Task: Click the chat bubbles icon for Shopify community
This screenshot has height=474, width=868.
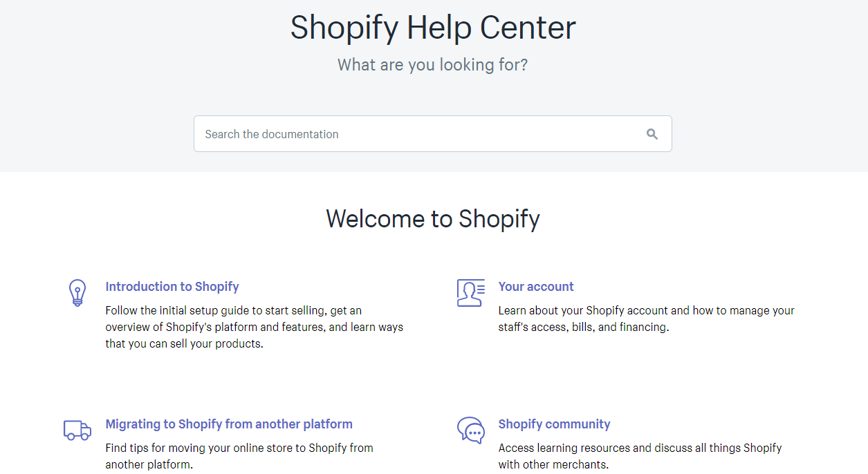Action: point(471,430)
